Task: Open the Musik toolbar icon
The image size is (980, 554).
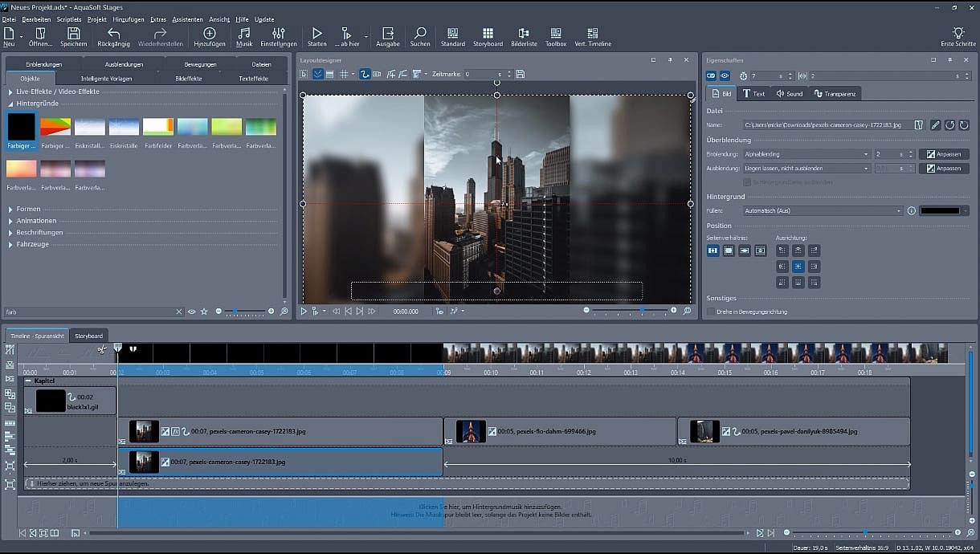Action: pos(243,35)
